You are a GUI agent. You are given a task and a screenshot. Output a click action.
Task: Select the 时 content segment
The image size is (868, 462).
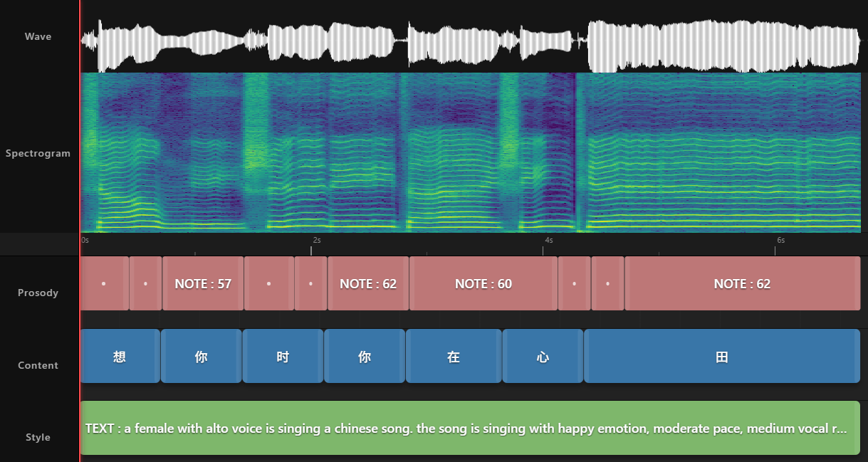tap(283, 356)
